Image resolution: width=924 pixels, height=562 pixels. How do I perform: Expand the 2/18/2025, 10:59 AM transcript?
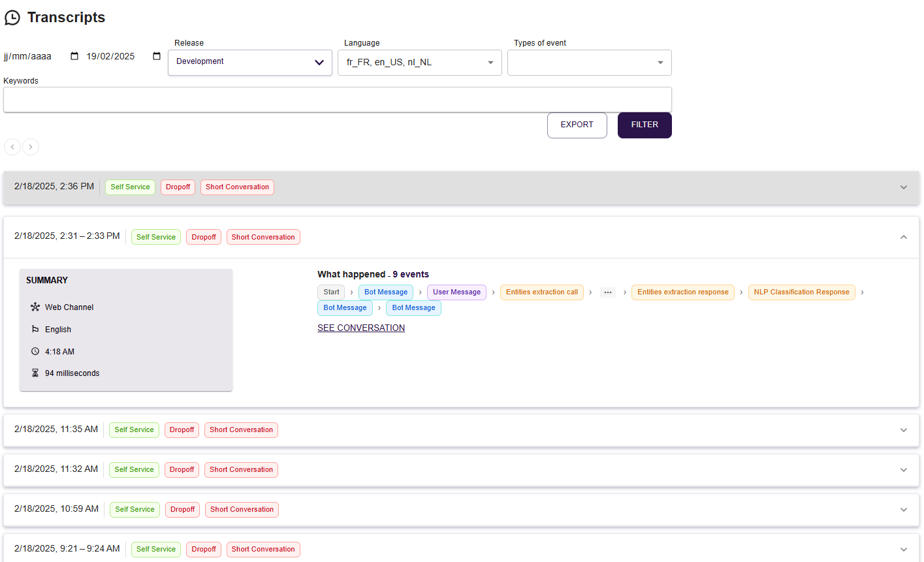[x=904, y=510]
